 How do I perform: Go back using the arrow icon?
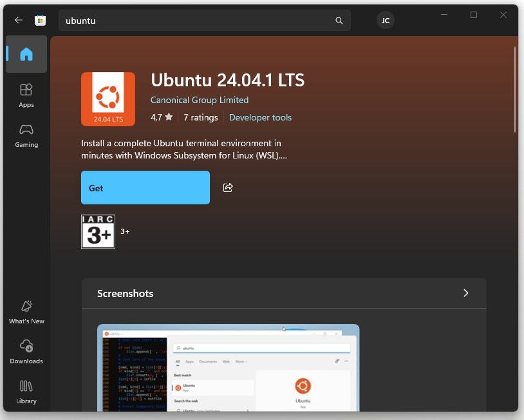pyautogui.click(x=19, y=21)
